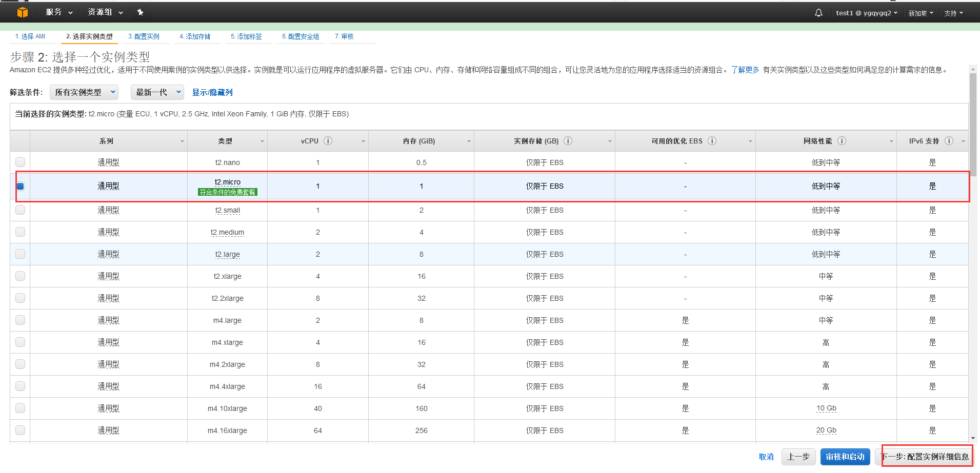Show info icon for IPv6 支持 column
Viewport: 980px width, 473px height.
coord(949,141)
